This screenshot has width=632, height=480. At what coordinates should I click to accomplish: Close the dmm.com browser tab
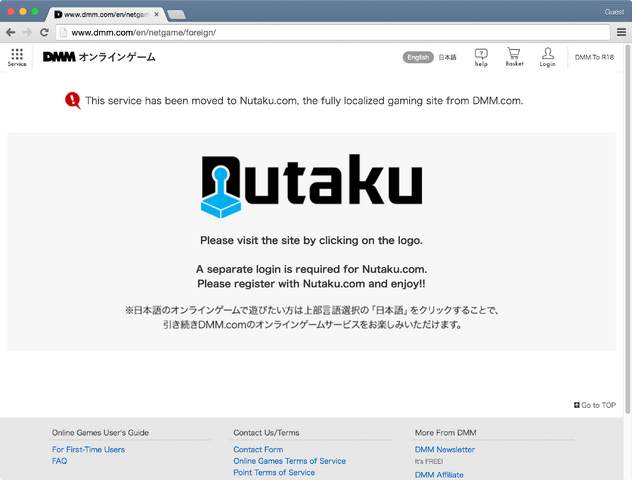point(156,15)
